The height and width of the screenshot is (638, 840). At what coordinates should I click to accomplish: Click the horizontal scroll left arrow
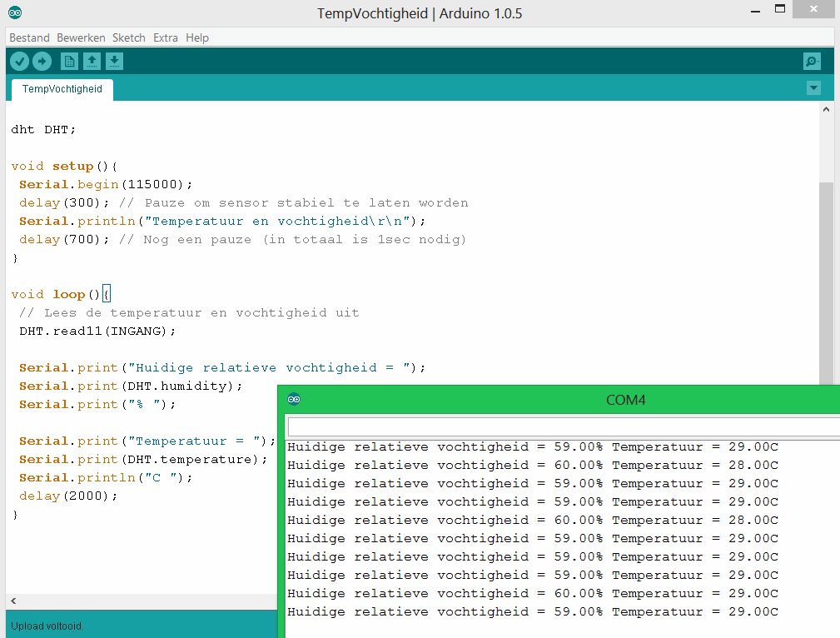13,601
